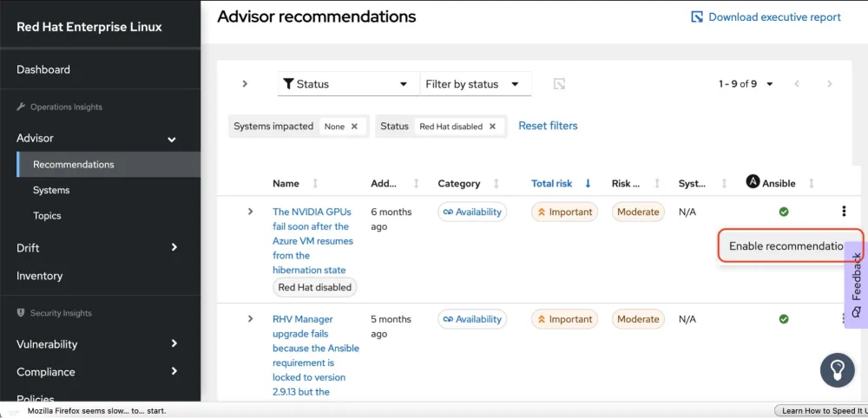Open the 1 - 9 of 9 pagination dropdown
This screenshot has height=418, width=868.
tap(746, 84)
